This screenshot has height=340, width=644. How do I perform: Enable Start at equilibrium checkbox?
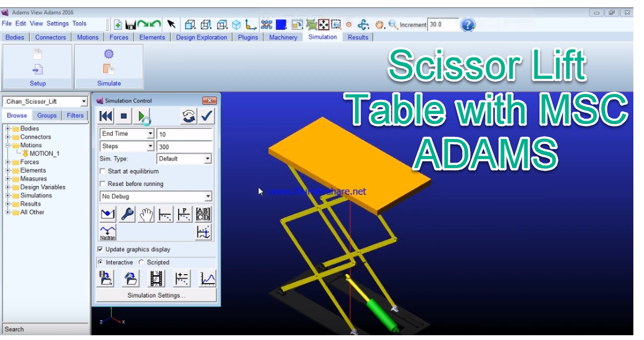[x=103, y=172]
